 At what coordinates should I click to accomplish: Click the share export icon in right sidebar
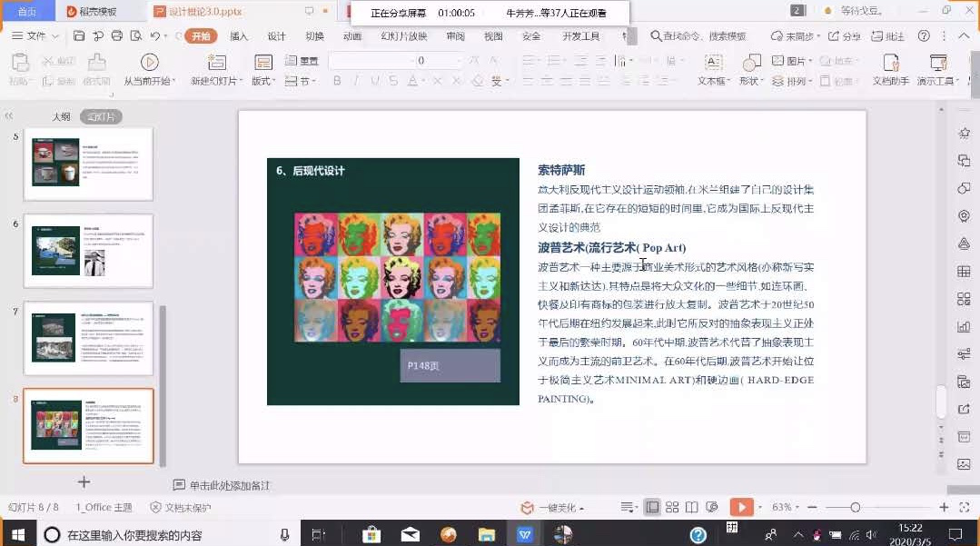click(x=964, y=409)
